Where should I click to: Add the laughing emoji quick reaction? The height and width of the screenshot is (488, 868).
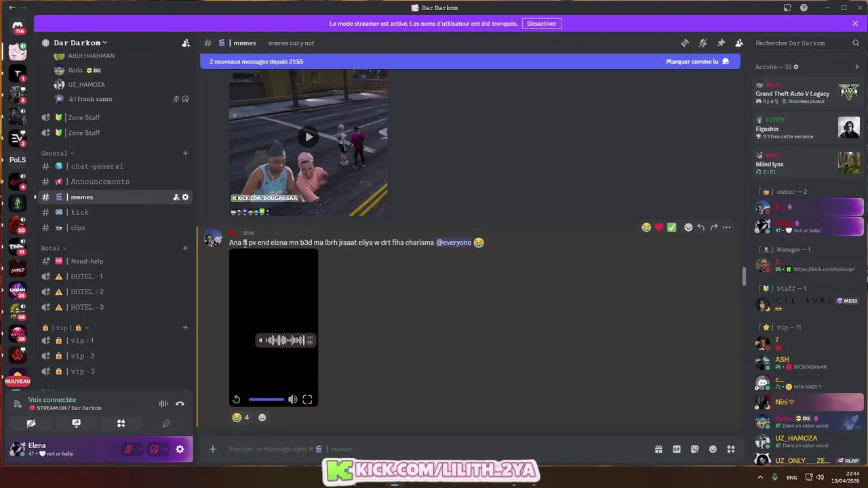(646, 227)
